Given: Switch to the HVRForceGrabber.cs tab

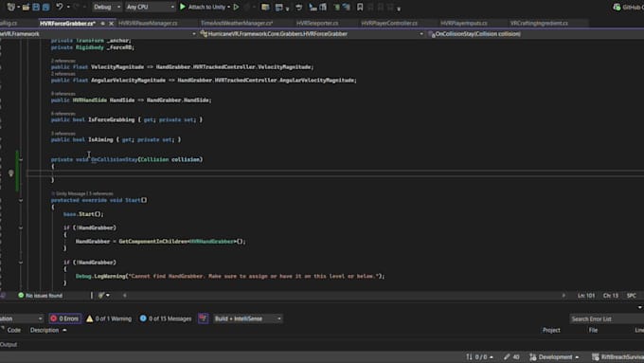Looking at the screenshot, I should tap(68, 24).
